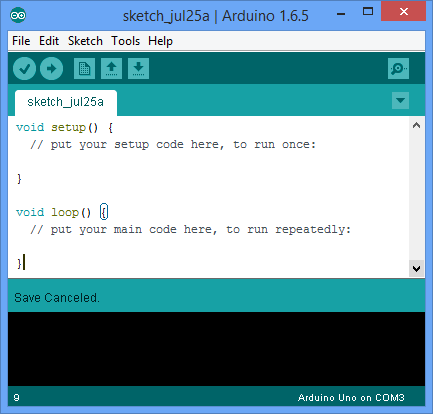The image size is (433, 414).
Task: Open the Sketch menu
Action: tap(85, 41)
